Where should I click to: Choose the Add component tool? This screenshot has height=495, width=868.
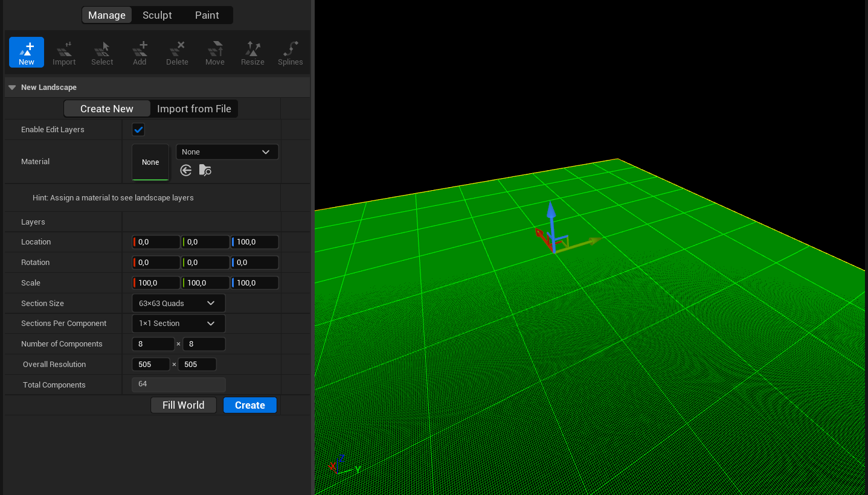click(x=140, y=53)
